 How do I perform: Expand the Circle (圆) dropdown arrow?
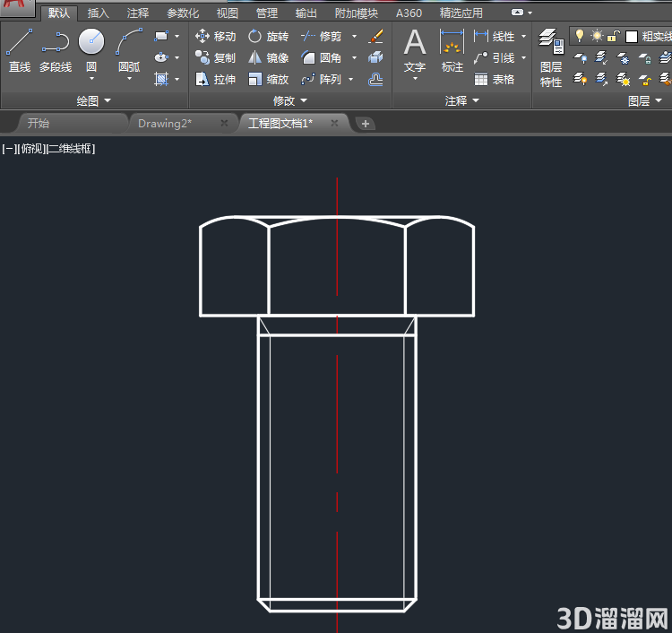[x=91, y=79]
